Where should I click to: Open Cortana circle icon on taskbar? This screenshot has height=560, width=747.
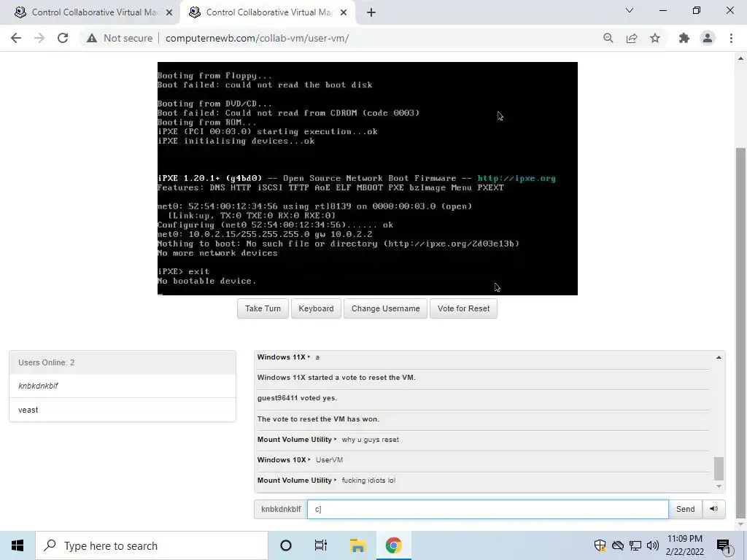tap(286, 545)
